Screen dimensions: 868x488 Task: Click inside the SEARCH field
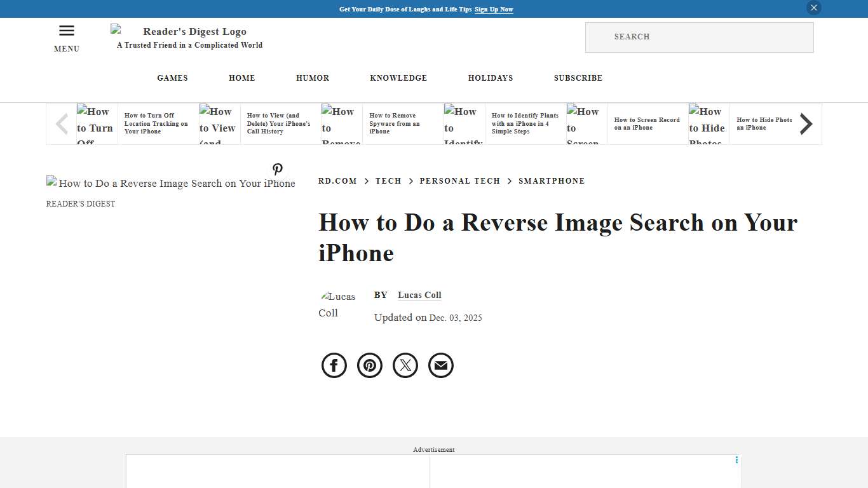(699, 37)
